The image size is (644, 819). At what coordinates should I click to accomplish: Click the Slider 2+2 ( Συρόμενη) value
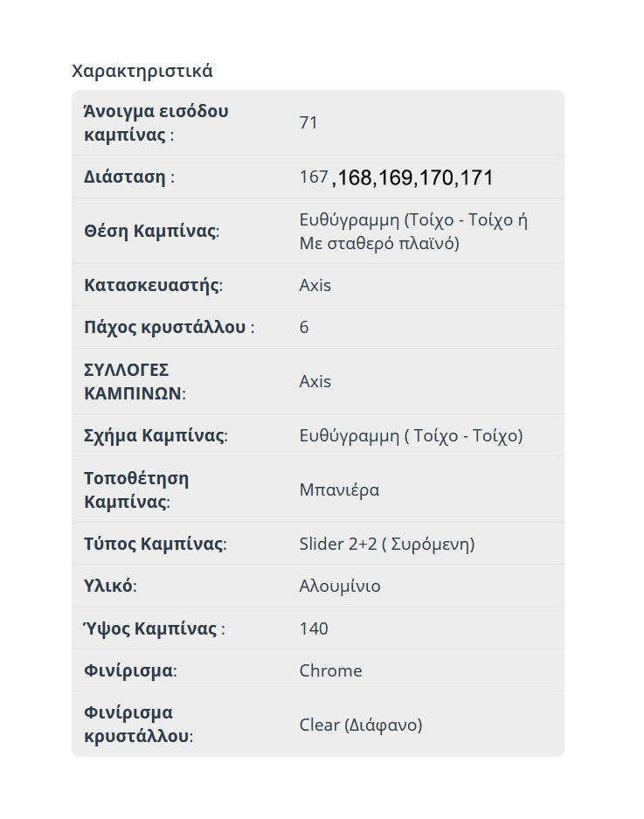tap(386, 544)
